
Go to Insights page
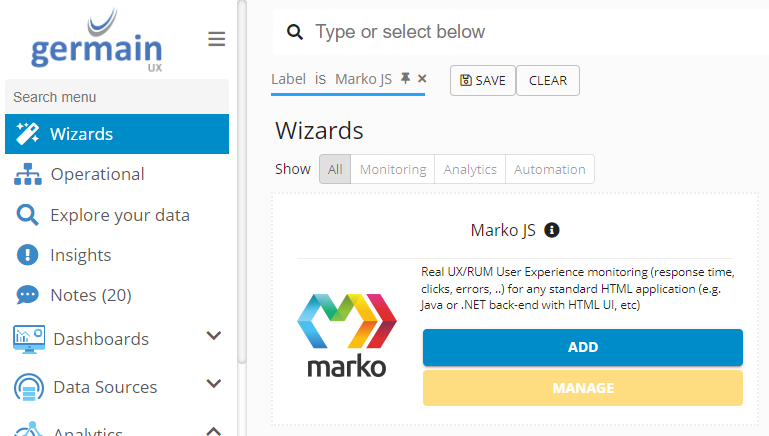point(80,255)
